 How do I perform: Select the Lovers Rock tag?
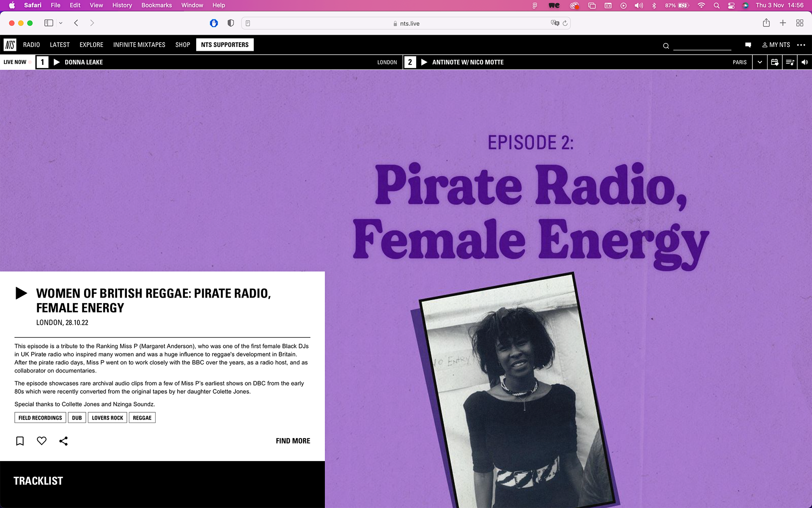(107, 418)
